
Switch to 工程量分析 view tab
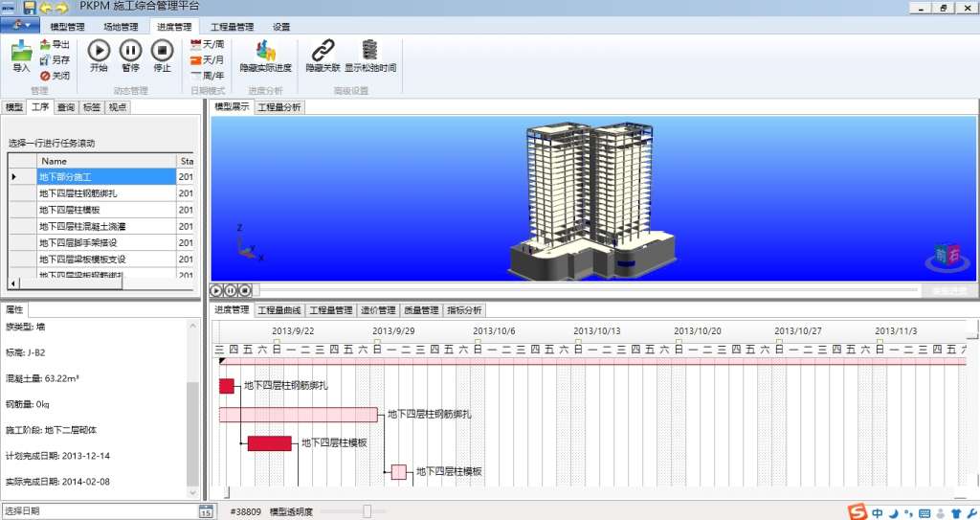[x=279, y=107]
